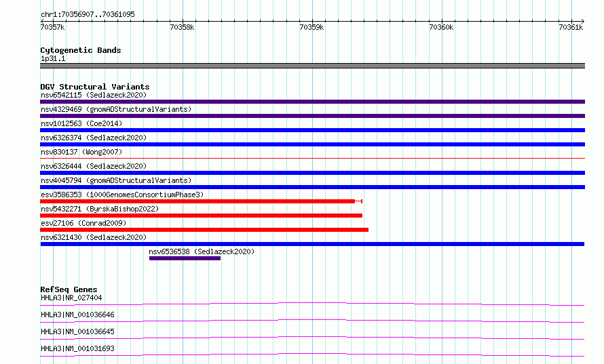
Task: Click the 70361k ruler tick label
Action: (571, 27)
